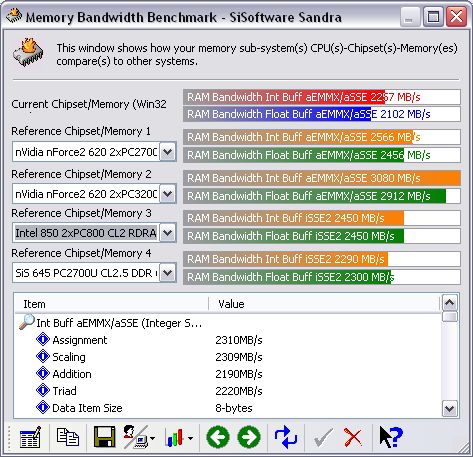Select the Addition row text

coord(72,374)
